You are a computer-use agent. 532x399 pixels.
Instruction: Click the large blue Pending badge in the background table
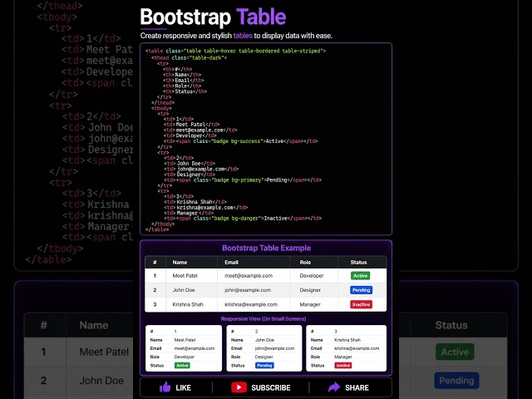[x=456, y=381]
